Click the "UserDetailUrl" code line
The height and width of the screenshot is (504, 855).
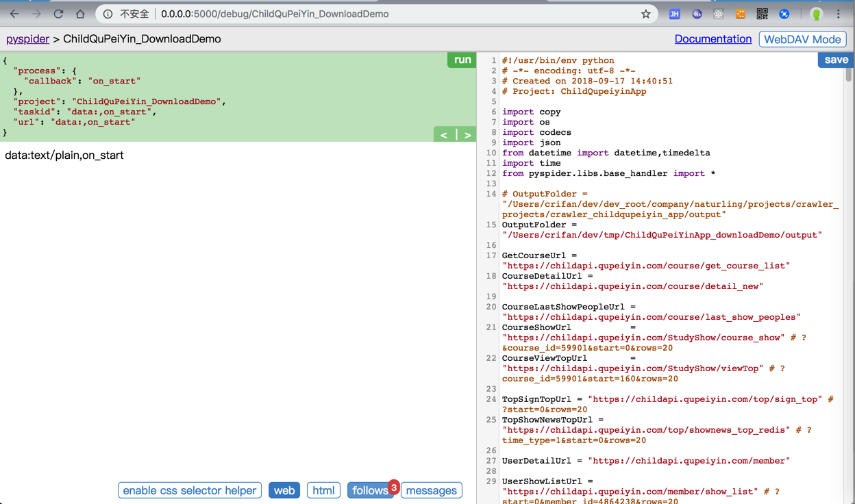647,461
